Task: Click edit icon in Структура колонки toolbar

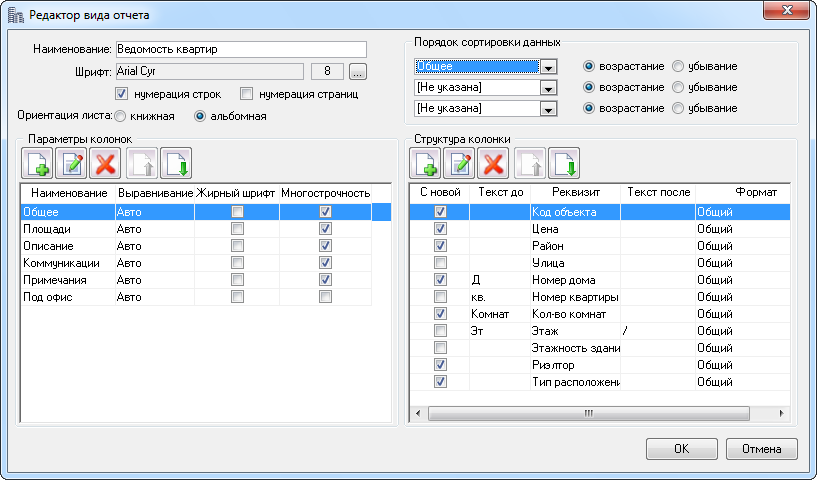Action: (x=460, y=162)
